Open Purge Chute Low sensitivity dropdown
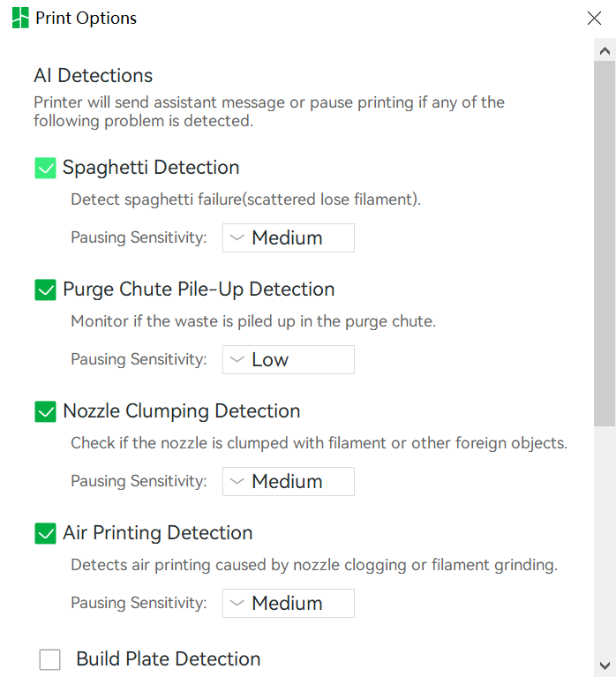The height and width of the screenshot is (677, 616). [x=289, y=359]
